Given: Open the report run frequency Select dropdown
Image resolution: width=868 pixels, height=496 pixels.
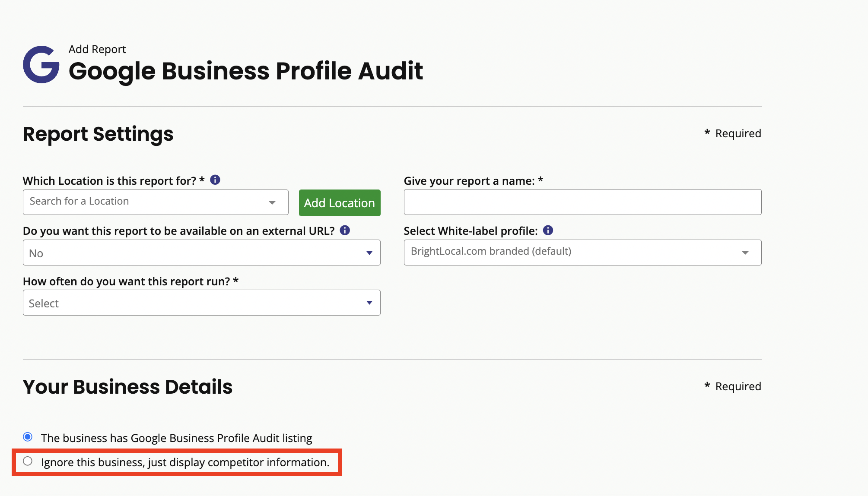Looking at the screenshot, I should point(202,303).
